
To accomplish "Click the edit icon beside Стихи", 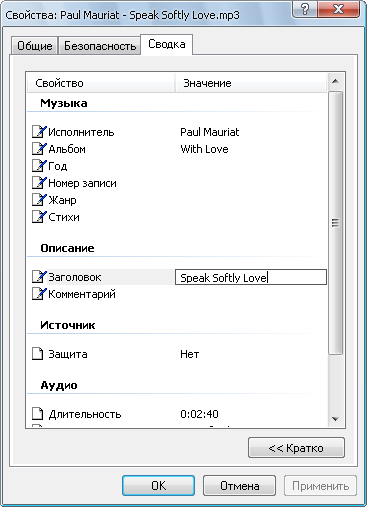I will tap(39, 217).
